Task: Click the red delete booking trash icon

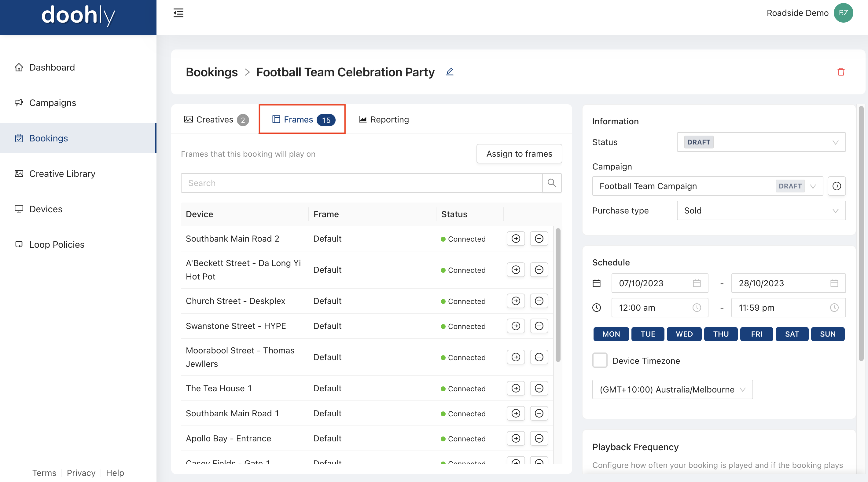Action: 841,72
